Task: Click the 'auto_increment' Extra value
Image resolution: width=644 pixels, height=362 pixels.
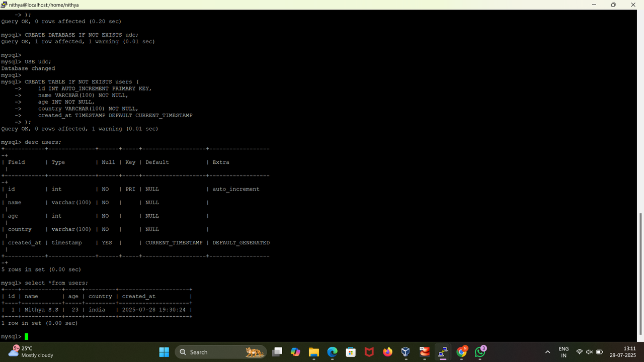Action: pos(236,189)
